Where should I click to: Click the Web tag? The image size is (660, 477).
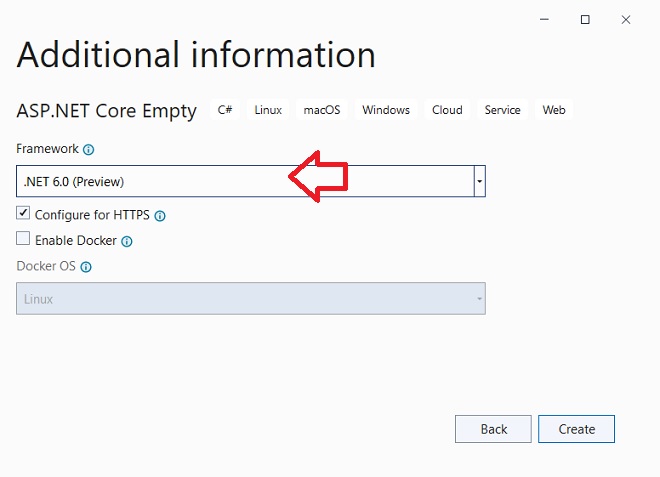(554, 110)
